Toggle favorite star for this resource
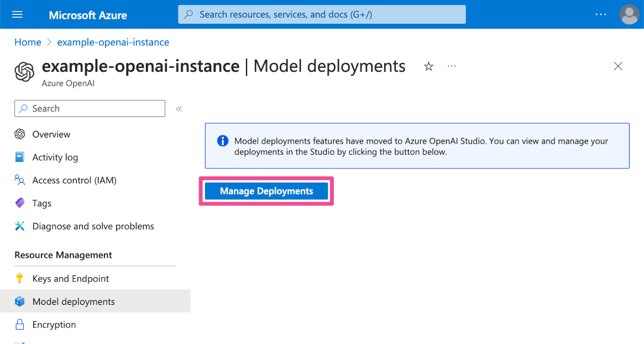This screenshot has width=644, height=344. (x=428, y=66)
